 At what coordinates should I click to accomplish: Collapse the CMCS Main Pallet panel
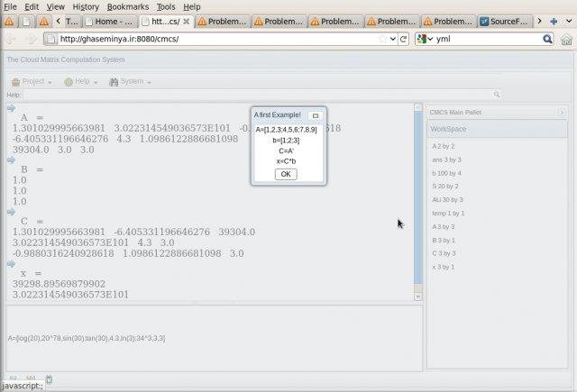click(562, 113)
